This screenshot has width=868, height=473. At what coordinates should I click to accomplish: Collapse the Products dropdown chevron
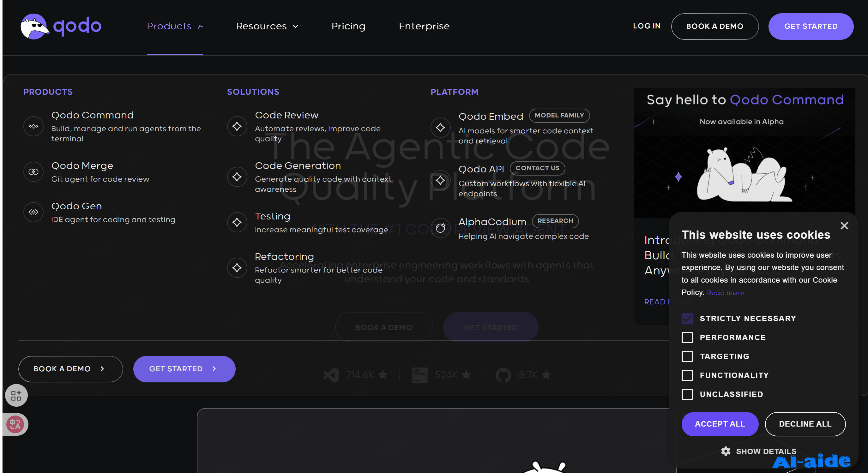[x=201, y=27]
